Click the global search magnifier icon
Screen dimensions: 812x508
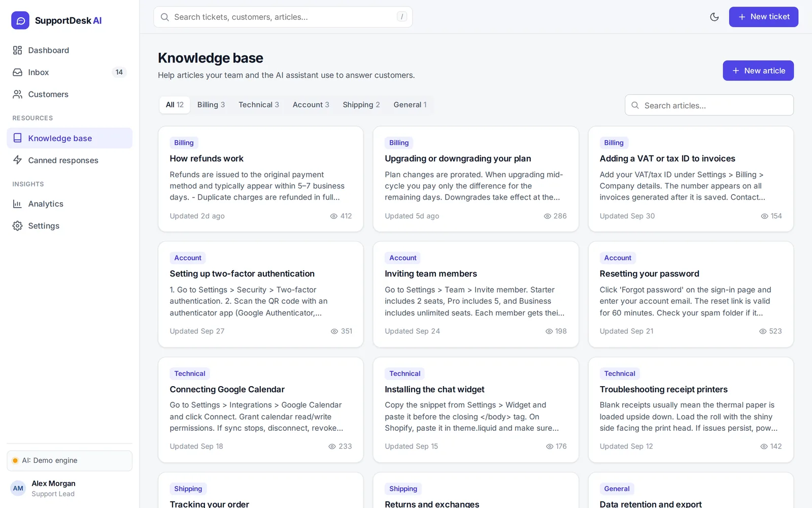coord(164,17)
